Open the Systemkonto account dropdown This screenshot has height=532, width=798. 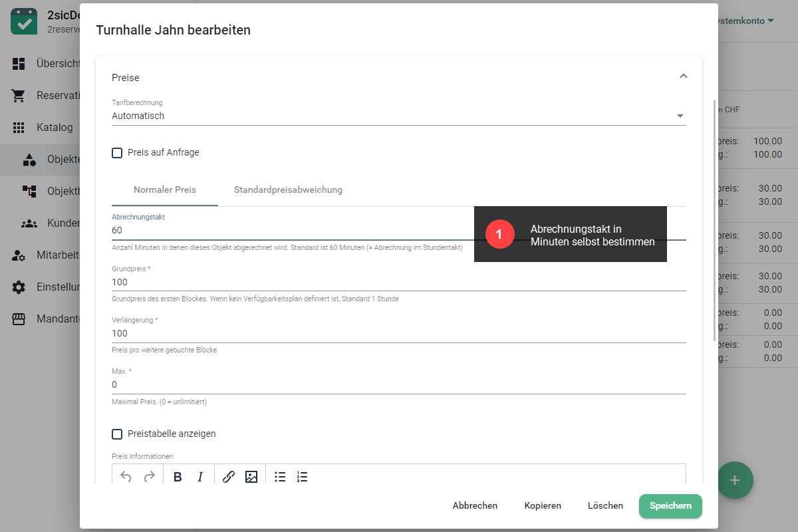(x=745, y=21)
